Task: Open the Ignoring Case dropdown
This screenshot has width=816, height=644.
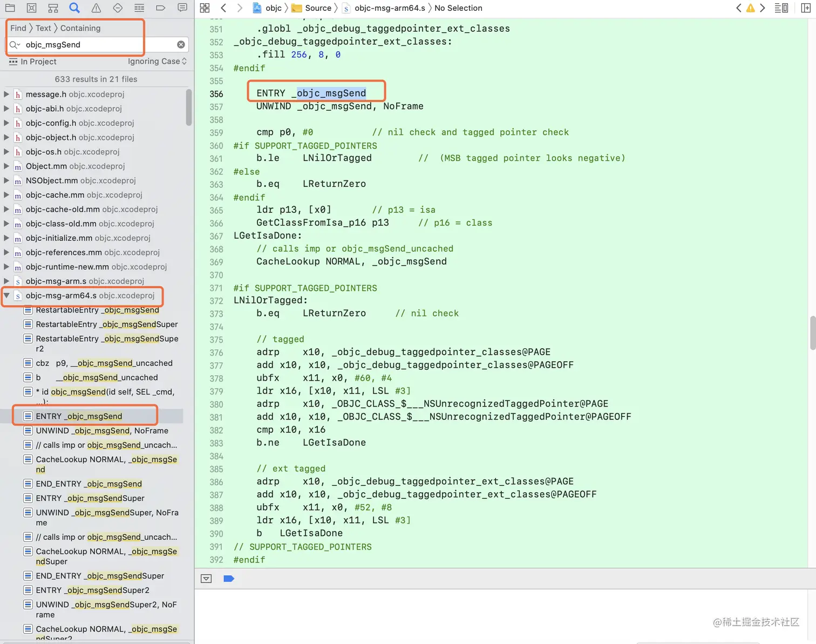Action: coord(157,62)
